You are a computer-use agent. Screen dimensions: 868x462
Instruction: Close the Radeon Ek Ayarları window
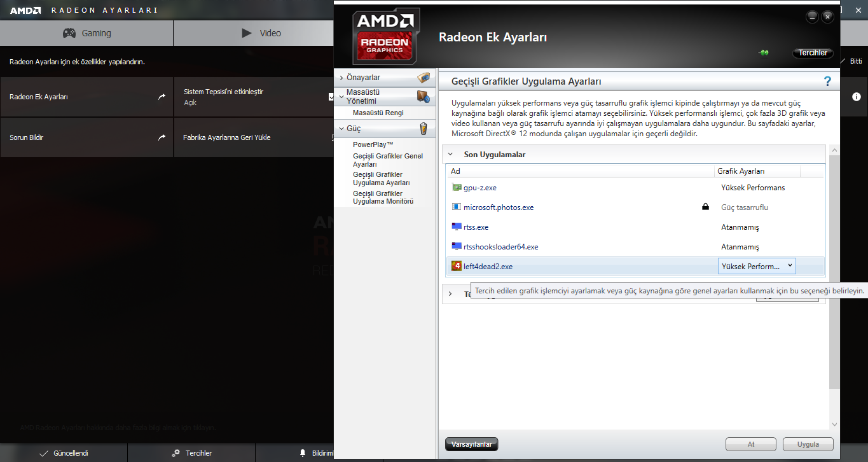(827, 17)
